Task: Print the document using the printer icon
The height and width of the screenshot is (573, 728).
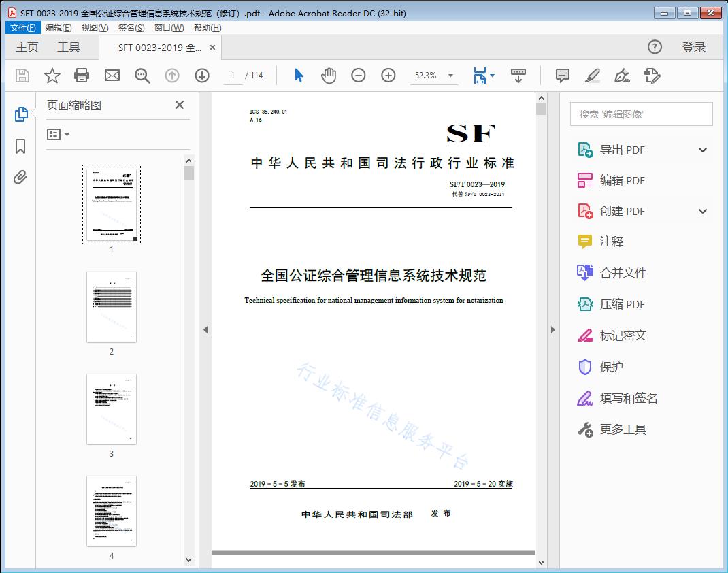Action: 82,76
